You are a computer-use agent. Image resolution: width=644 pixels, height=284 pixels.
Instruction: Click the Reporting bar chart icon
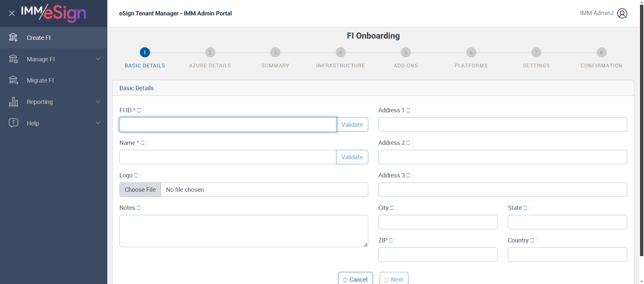pos(13,102)
